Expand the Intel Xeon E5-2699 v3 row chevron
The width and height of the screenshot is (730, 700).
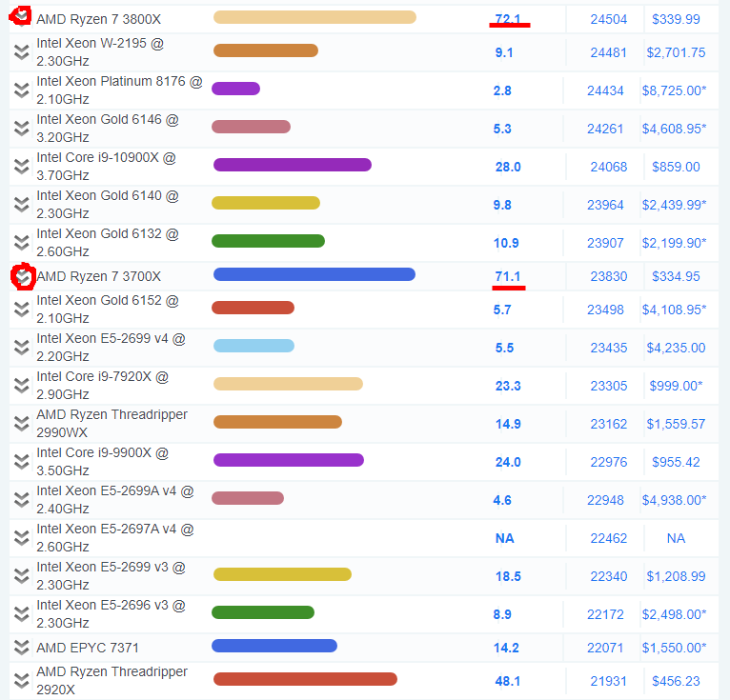21,576
